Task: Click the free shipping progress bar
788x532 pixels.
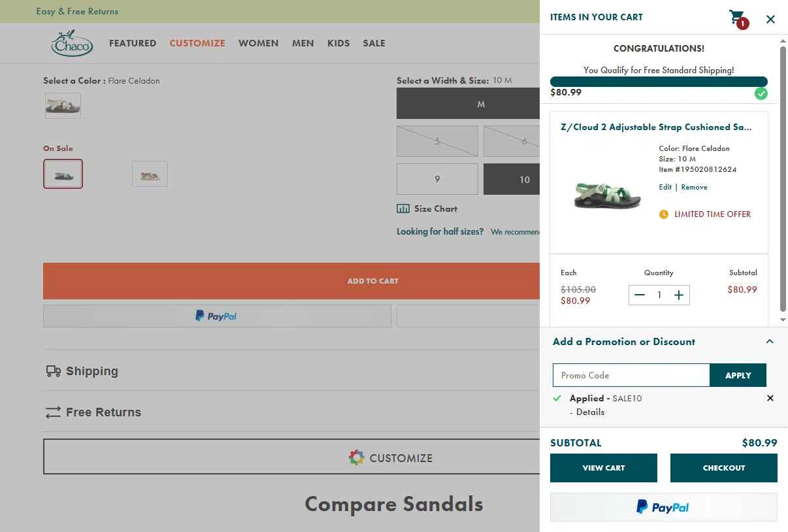Action: coord(659,82)
